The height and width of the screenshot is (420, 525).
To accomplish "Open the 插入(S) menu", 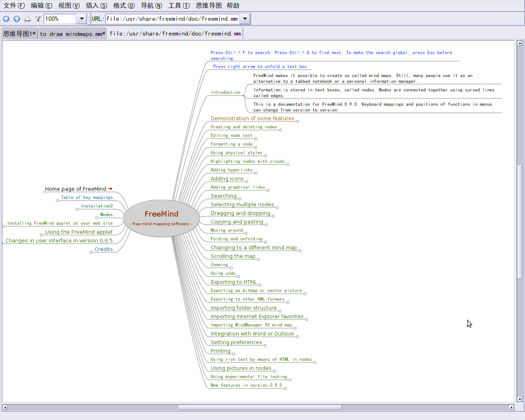I will (97, 5).
